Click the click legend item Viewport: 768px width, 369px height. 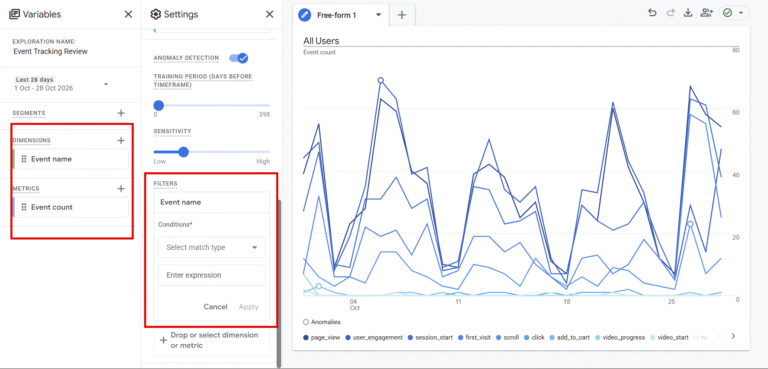[x=534, y=337]
